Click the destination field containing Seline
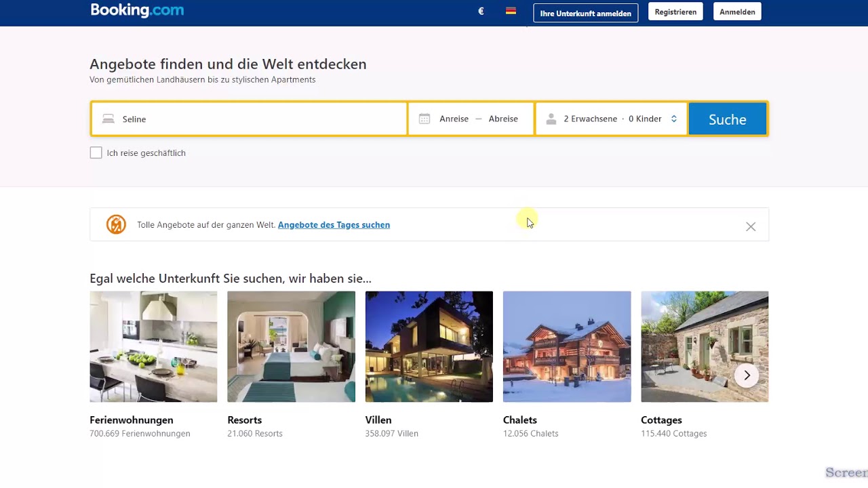Image resolution: width=868 pixels, height=488 pixels. pyautogui.click(x=258, y=119)
